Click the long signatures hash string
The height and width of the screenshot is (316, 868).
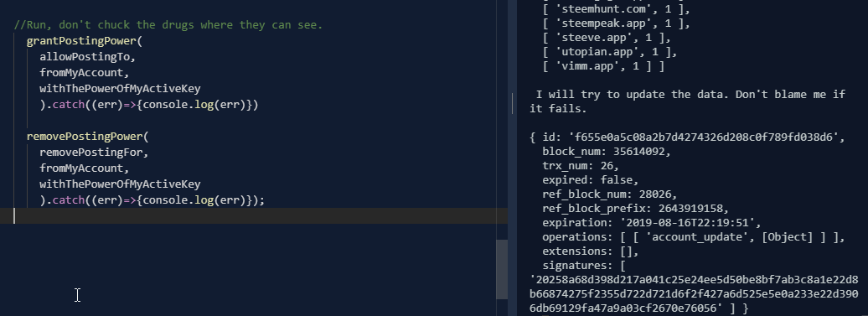pos(694,294)
